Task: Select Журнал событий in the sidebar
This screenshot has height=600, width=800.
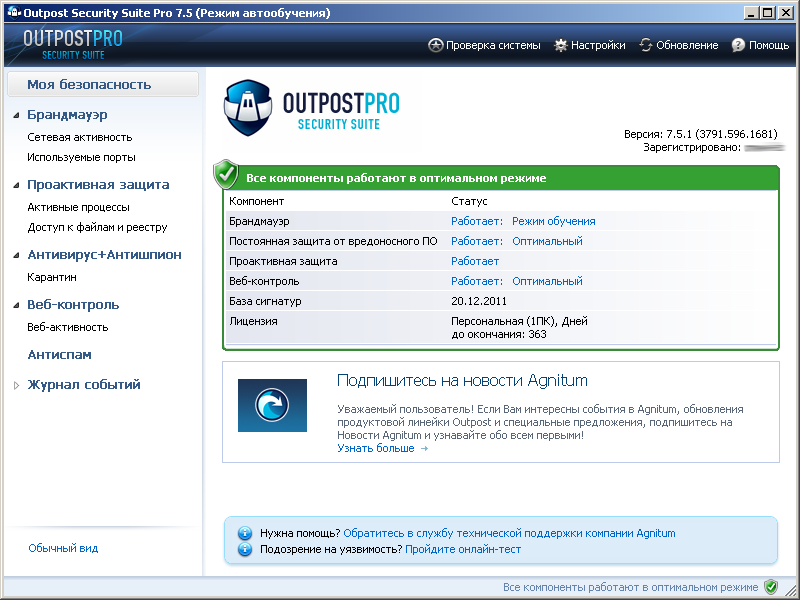Action: (84, 385)
